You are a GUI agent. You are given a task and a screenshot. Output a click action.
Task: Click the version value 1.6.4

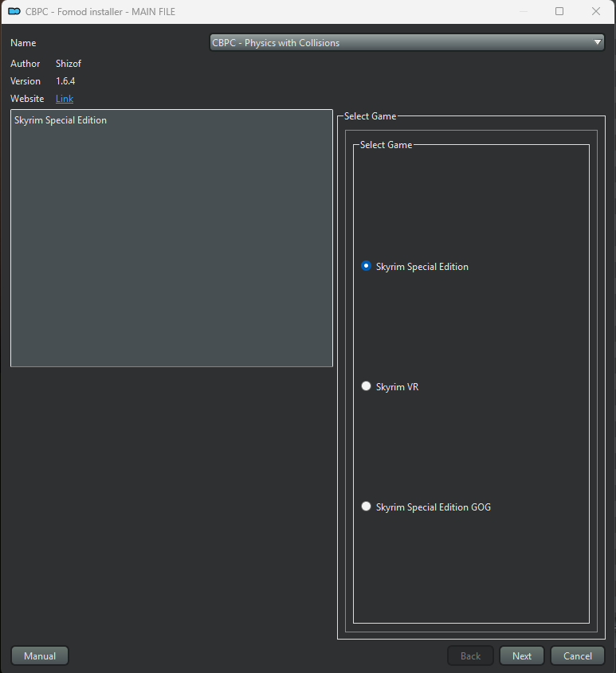[65, 81]
